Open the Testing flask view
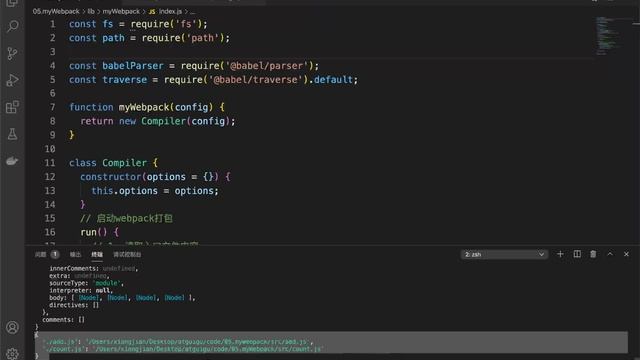The height and width of the screenshot is (360, 640). [x=12, y=134]
